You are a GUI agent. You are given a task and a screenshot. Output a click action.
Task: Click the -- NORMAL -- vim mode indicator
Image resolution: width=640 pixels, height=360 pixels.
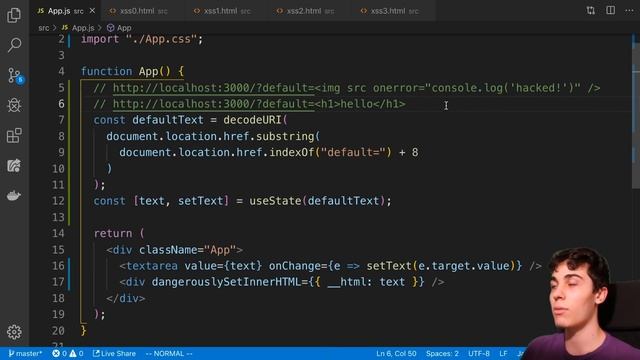coord(169,353)
